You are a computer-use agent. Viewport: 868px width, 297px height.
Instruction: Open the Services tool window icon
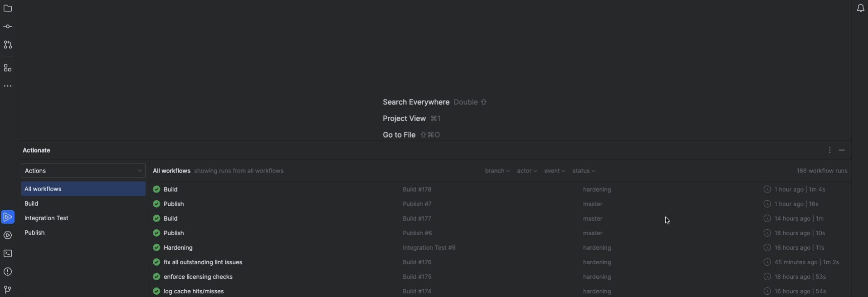click(8, 235)
